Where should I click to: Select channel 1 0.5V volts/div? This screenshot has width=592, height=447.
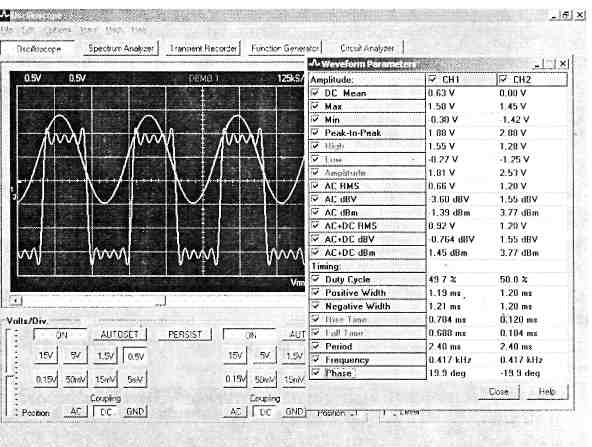tap(136, 356)
